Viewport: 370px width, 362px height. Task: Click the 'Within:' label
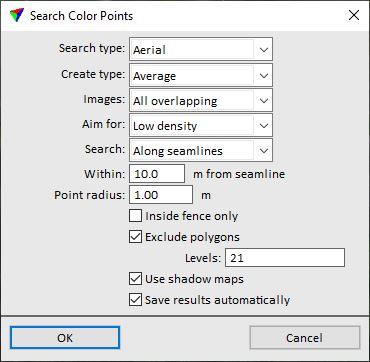(105, 174)
